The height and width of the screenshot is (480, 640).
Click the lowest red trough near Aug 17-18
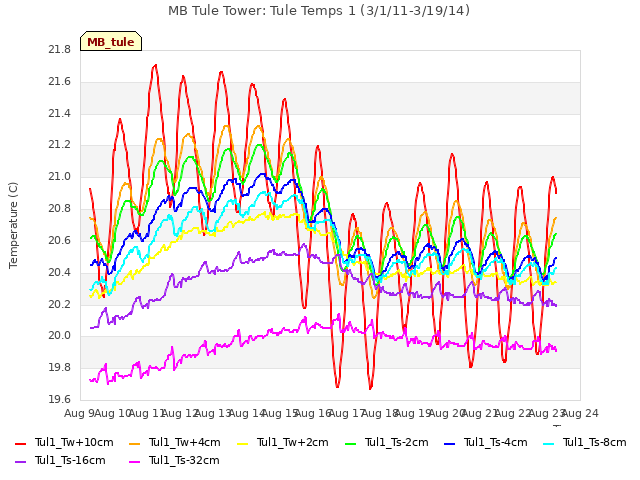pos(370,388)
